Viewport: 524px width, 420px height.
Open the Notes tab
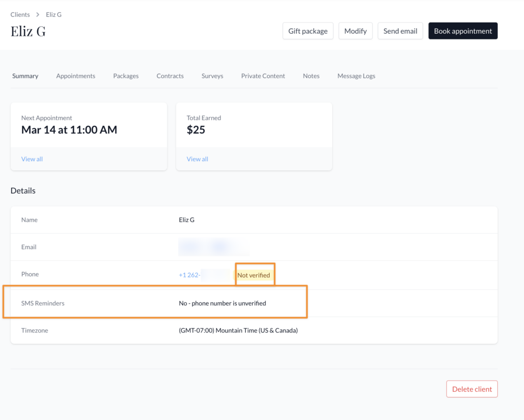tap(311, 76)
